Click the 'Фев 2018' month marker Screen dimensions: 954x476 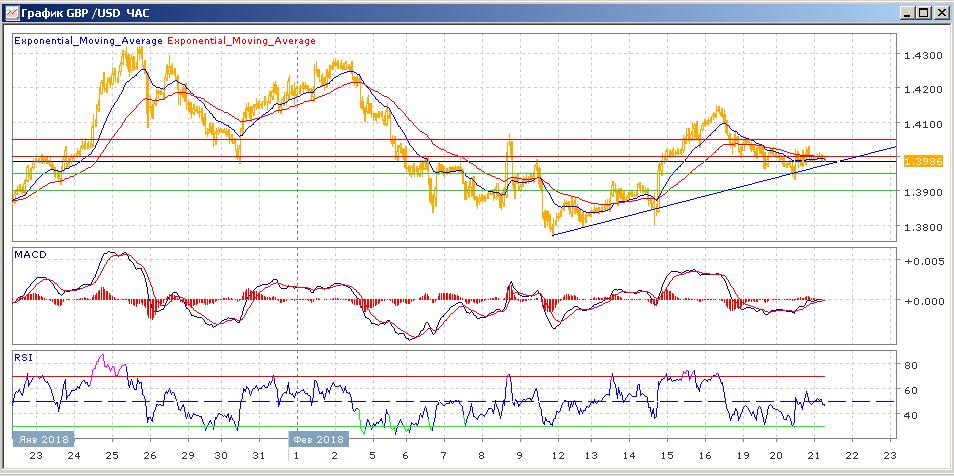(x=318, y=439)
